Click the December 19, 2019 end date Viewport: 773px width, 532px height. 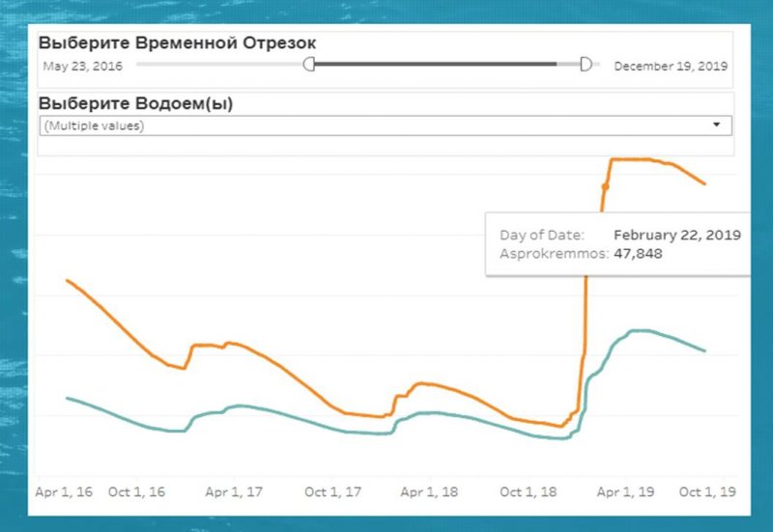(x=671, y=66)
